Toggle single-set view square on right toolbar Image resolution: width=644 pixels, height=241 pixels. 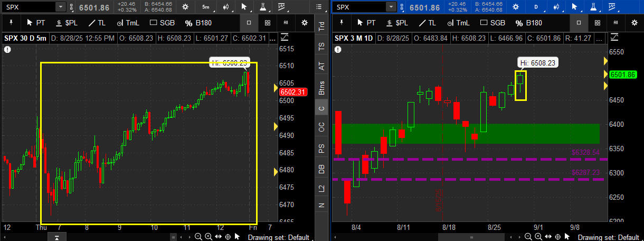click(579, 23)
